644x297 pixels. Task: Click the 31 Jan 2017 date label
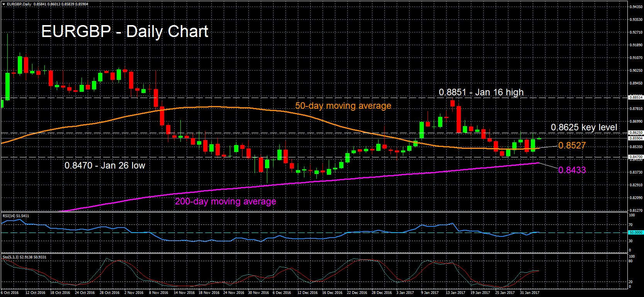click(x=530, y=293)
